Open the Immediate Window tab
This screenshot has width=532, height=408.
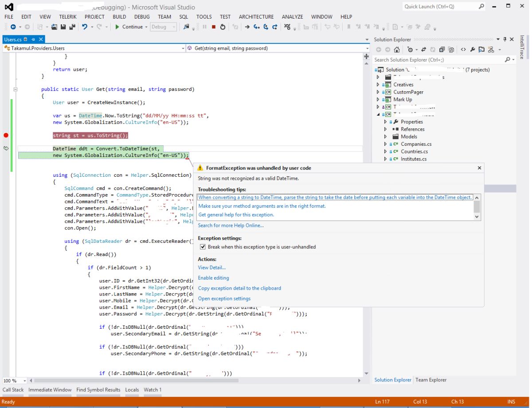click(50, 390)
